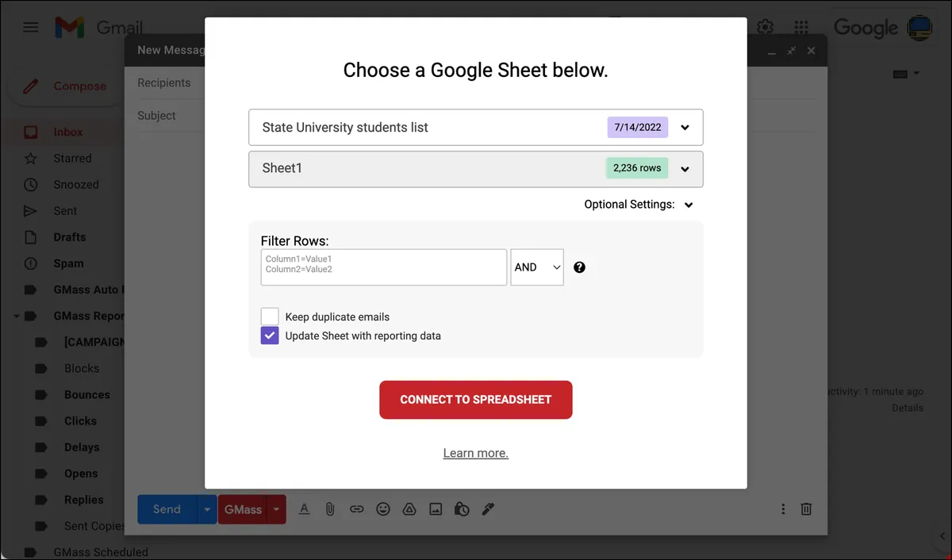Open the Snoozed folder
The image size is (952, 560).
76,184
